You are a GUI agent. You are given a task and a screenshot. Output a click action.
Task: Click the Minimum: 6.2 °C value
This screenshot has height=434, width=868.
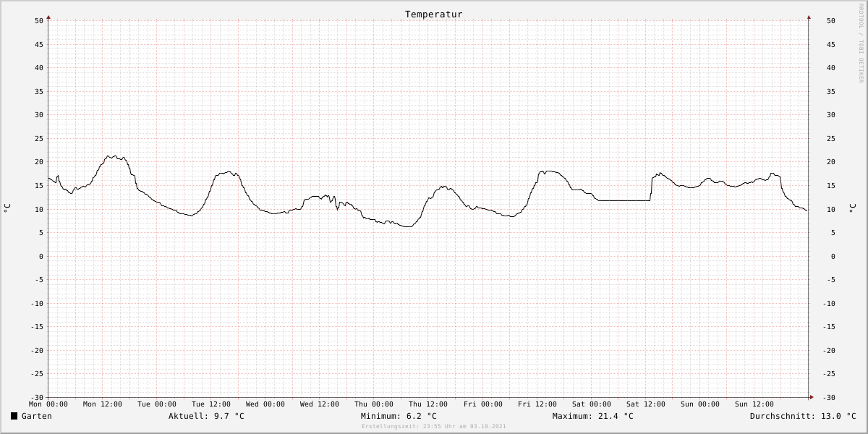[x=399, y=416]
